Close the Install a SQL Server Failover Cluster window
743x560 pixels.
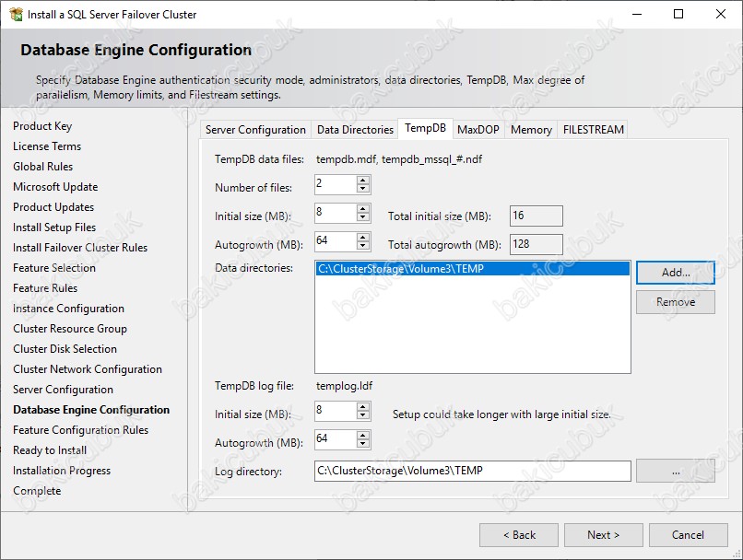(x=721, y=14)
